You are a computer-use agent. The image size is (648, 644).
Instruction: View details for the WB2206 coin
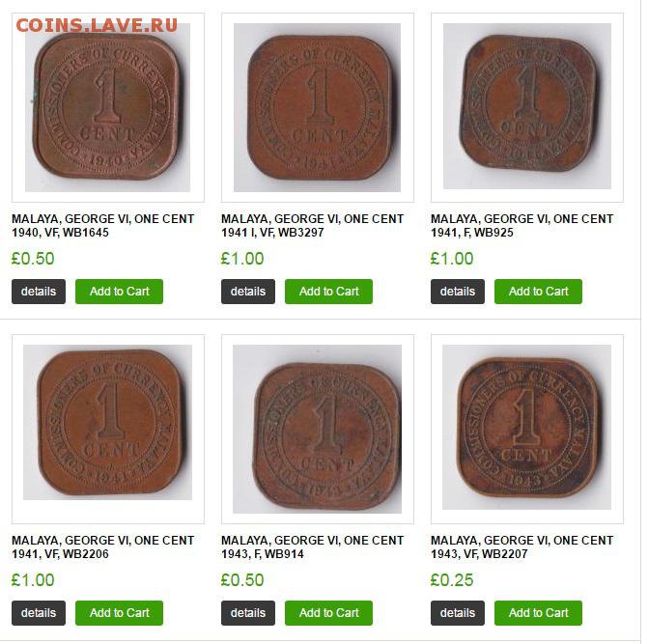click(39, 613)
